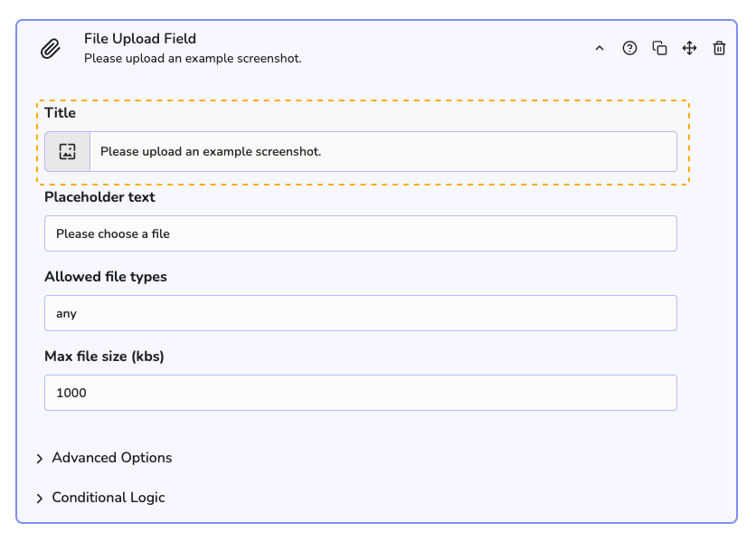Click the 'Max file size (kbs)' label

point(104,357)
